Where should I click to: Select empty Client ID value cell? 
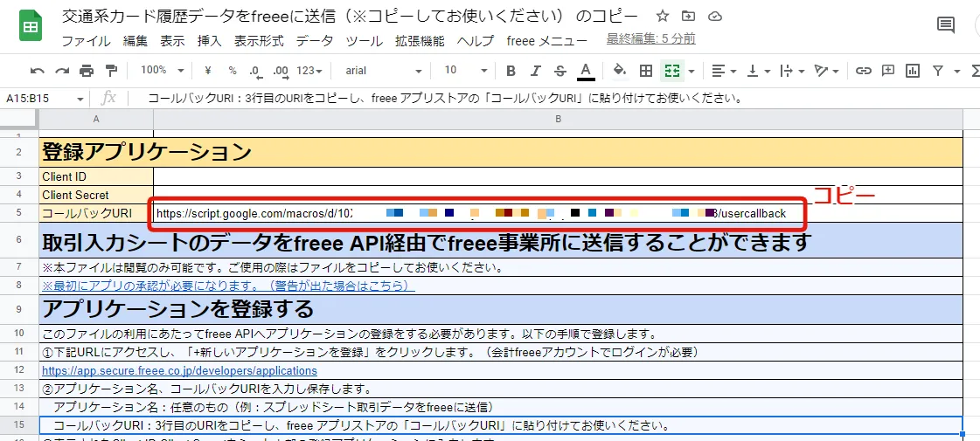(x=558, y=176)
